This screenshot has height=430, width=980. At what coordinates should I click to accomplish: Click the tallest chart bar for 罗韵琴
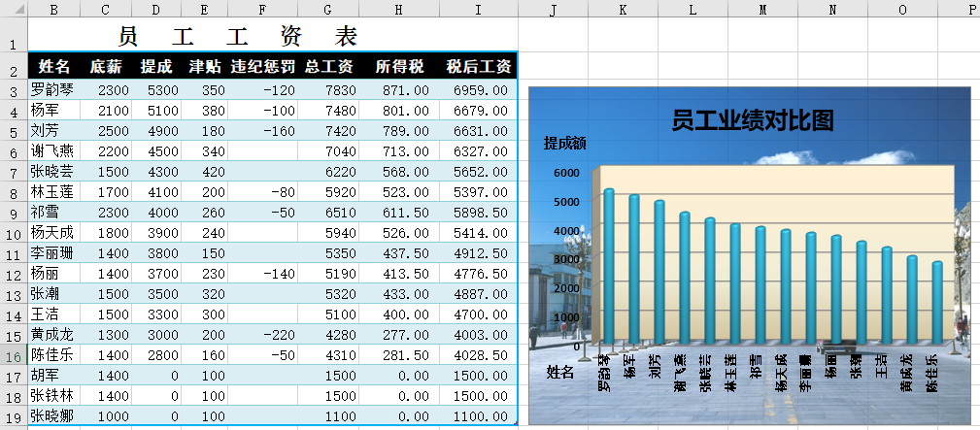click(609, 262)
